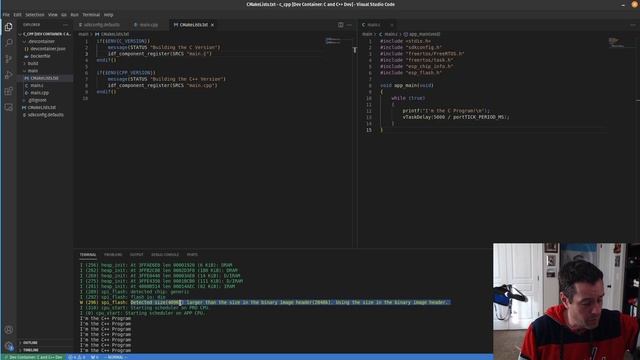The image size is (640, 360).
Task: Open sdkconfig.defaults in Explorer tree
Action: [46, 115]
